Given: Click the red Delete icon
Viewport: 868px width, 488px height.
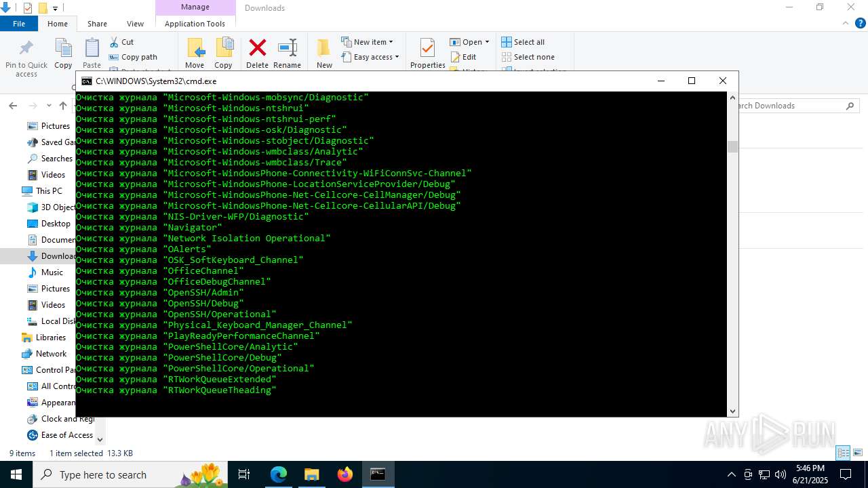Looking at the screenshot, I should [258, 48].
